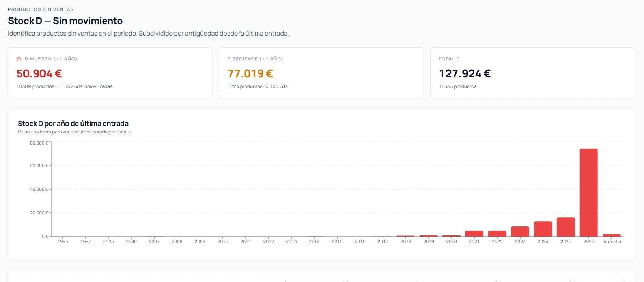644x282 pixels.
Task: Select the small 2019 bar
Action: [428, 236]
